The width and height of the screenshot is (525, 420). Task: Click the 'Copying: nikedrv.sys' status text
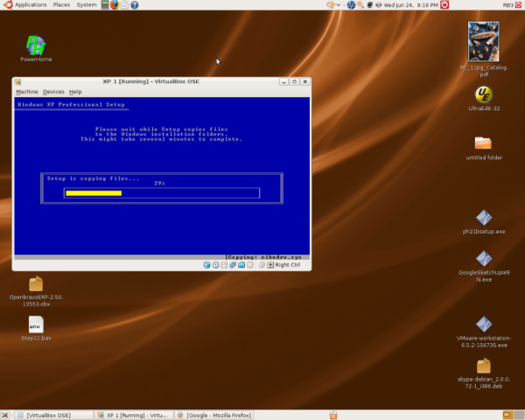pos(264,257)
